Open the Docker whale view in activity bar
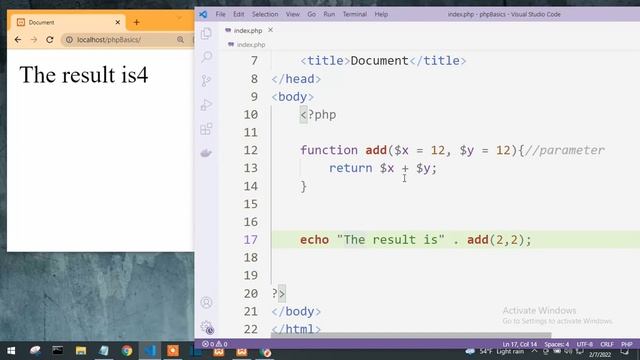 [207, 153]
